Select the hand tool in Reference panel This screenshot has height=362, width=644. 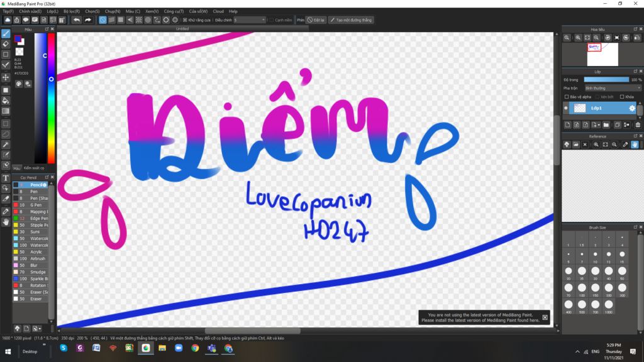coord(635,145)
